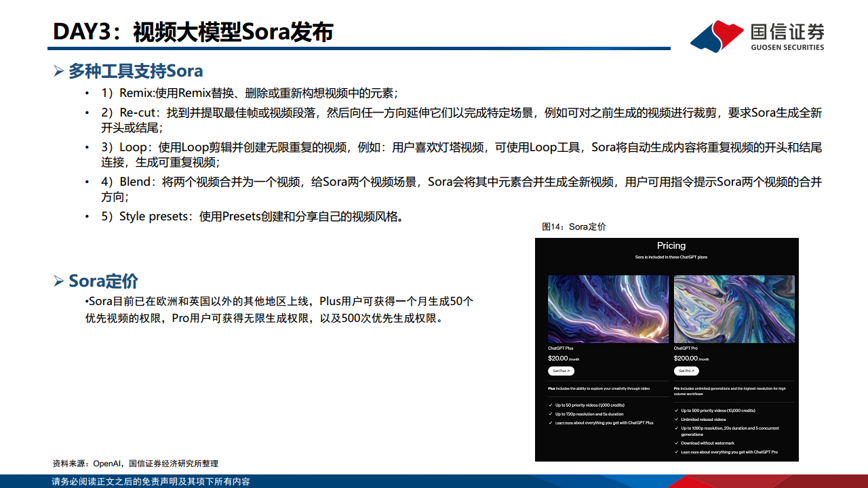Click the "ChatGPT Plus" plan name
868x488 pixels.
point(561,348)
